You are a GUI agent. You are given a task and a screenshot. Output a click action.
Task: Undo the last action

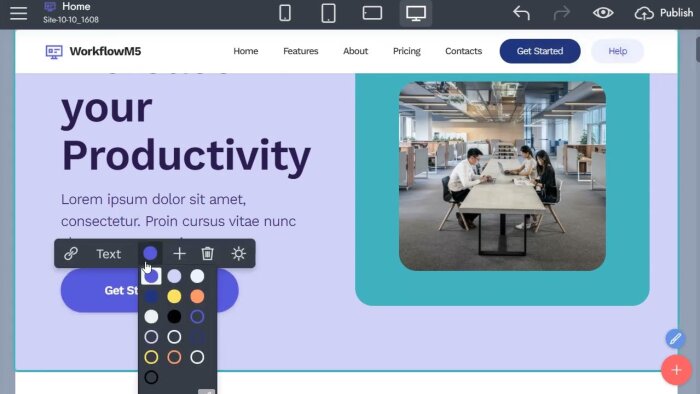tap(521, 13)
